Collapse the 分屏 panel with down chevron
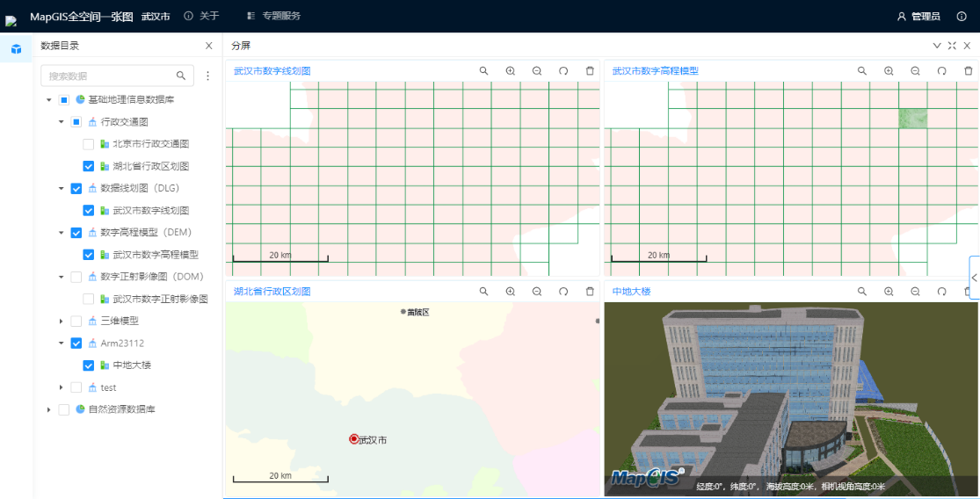Screen dimensions: 980x499 click(x=937, y=46)
